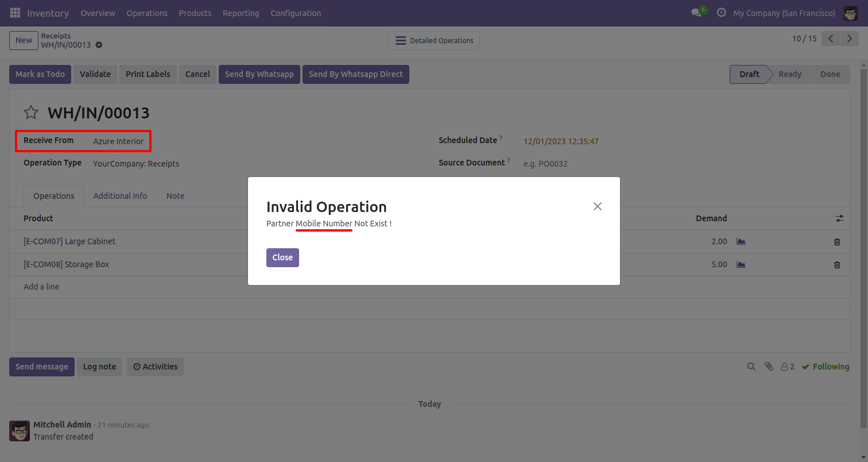Click Send By Whatsapp Direct button
Viewport: 868px width, 462px height.
coord(356,74)
